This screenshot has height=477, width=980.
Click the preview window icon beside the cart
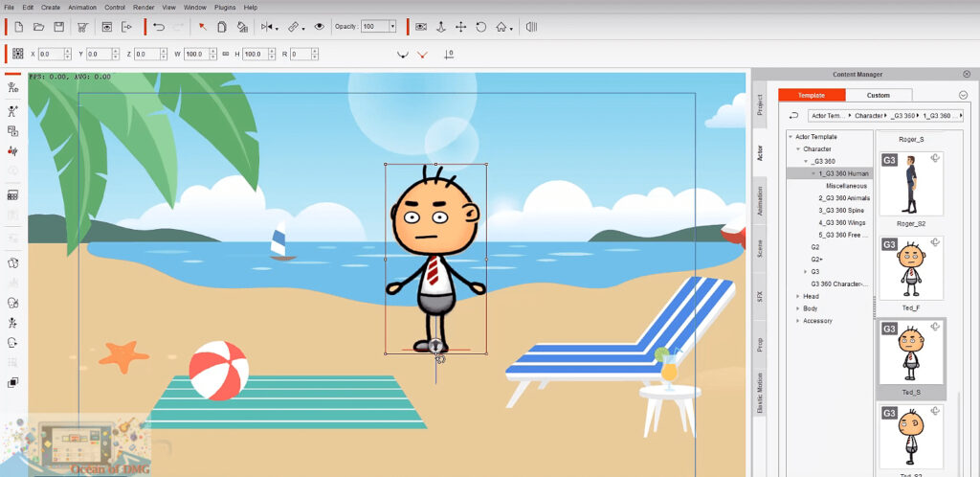pyautogui.click(x=107, y=27)
